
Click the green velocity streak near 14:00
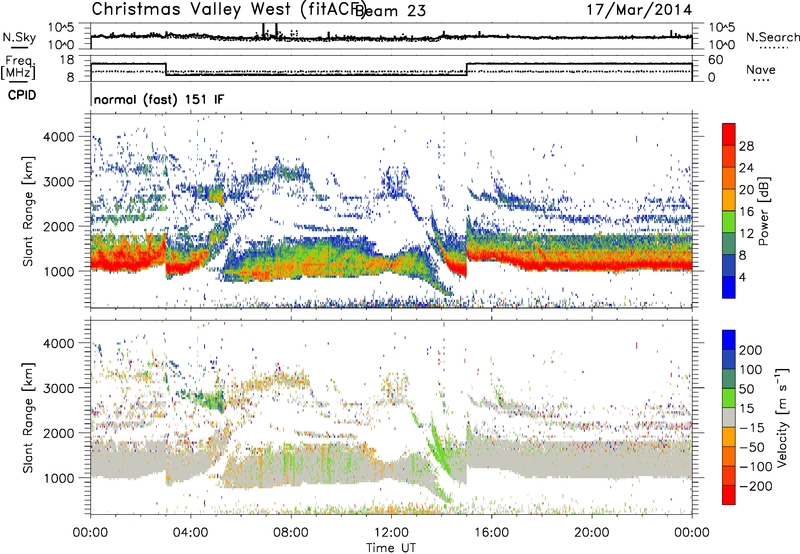(x=438, y=446)
